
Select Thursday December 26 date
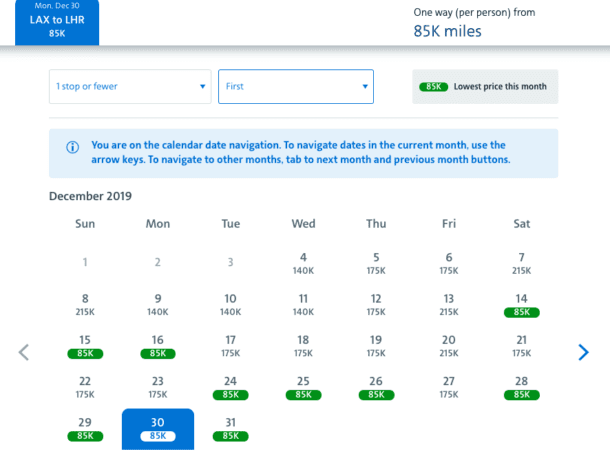coord(376,387)
